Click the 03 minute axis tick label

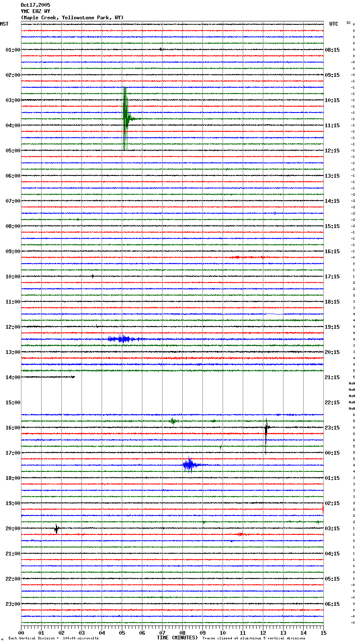81,633
